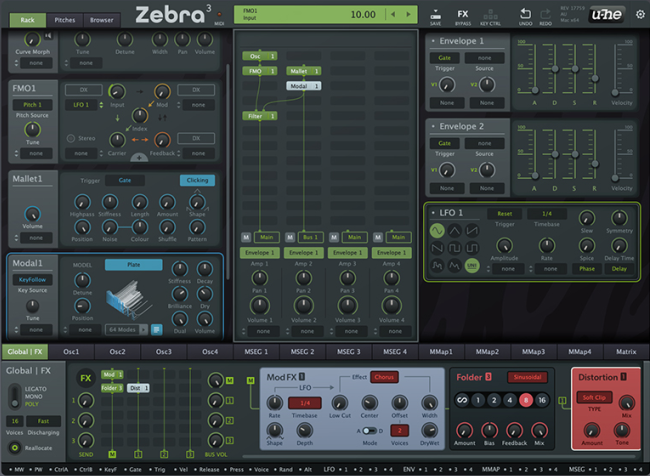Open the MMap1 tab
The height and width of the screenshot is (476, 650).
coord(441,352)
